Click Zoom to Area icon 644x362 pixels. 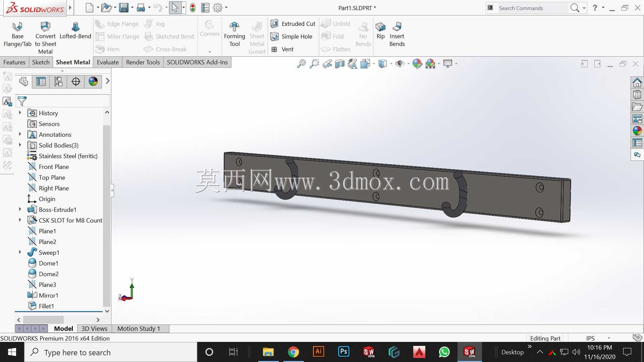(x=314, y=64)
